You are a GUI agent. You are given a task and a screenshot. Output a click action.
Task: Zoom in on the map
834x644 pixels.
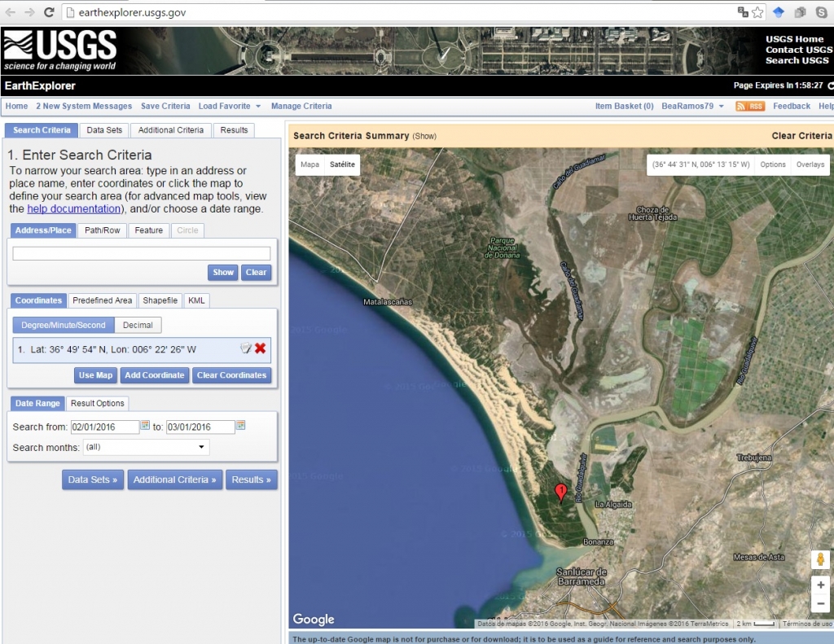(820, 585)
